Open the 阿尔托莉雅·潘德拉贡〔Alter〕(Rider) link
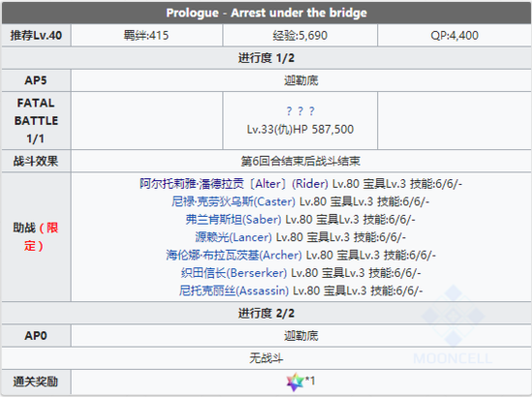Viewport: 532px width, 397px height. pos(234,184)
